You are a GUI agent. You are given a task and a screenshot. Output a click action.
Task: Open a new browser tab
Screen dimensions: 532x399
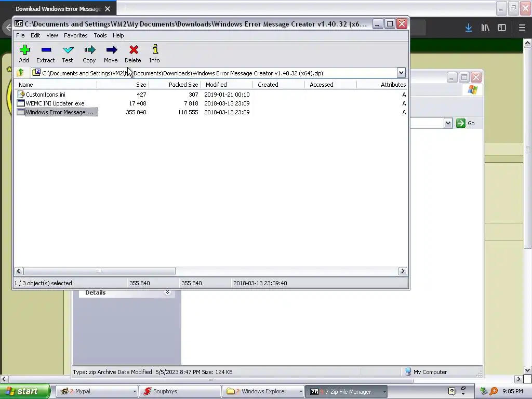coord(125,7)
